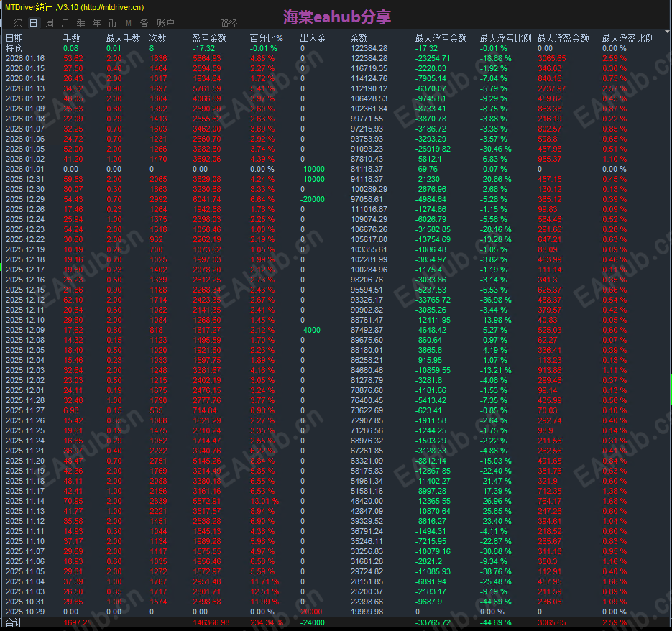Select the 2026.01.16 date cell
This screenshot has width=672, height=631.
coord(25,58)
